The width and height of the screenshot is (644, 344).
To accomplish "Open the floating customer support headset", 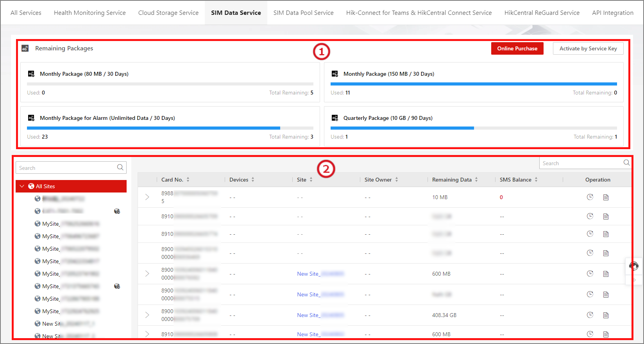I will pos(634,266).
